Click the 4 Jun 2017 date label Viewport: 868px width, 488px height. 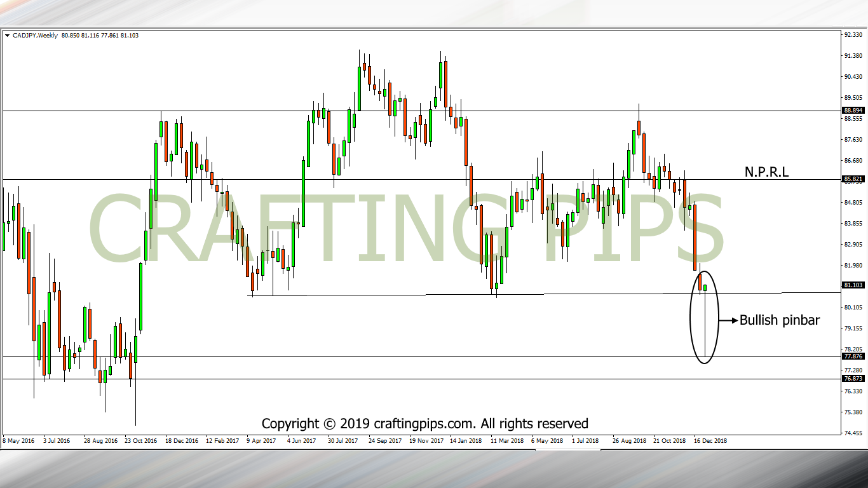click(x=302, y=440)
